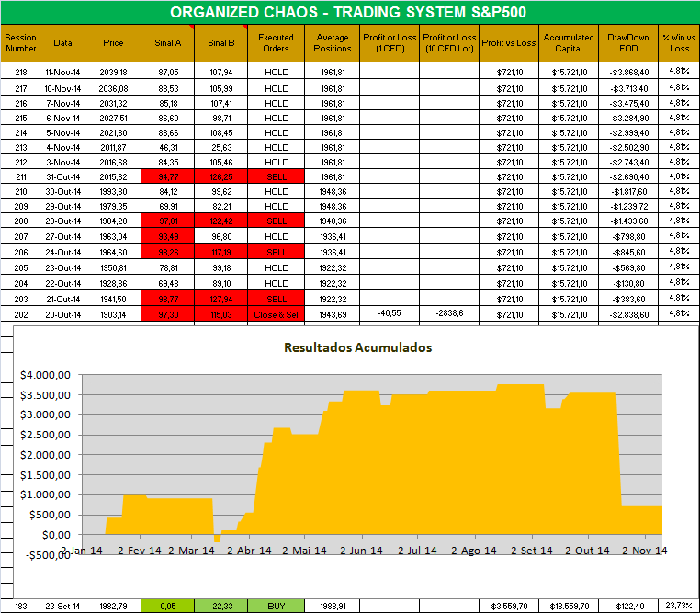This screenshot has width=700, height=613.
Task: Select price cell 1928,86
Action: click(113, 283)
